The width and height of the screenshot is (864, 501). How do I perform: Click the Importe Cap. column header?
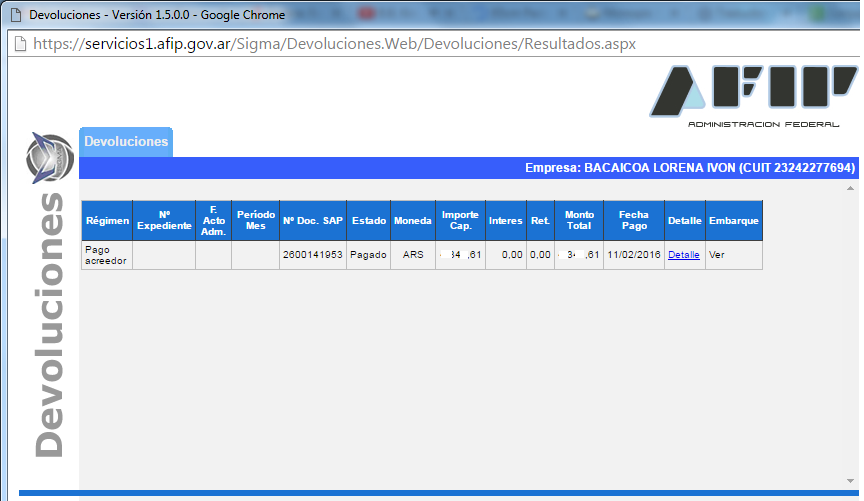(x=460, y=220)
